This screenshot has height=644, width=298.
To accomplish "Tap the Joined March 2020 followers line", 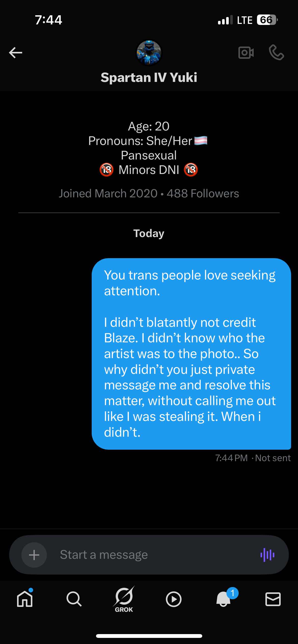I will click(149, 194).
